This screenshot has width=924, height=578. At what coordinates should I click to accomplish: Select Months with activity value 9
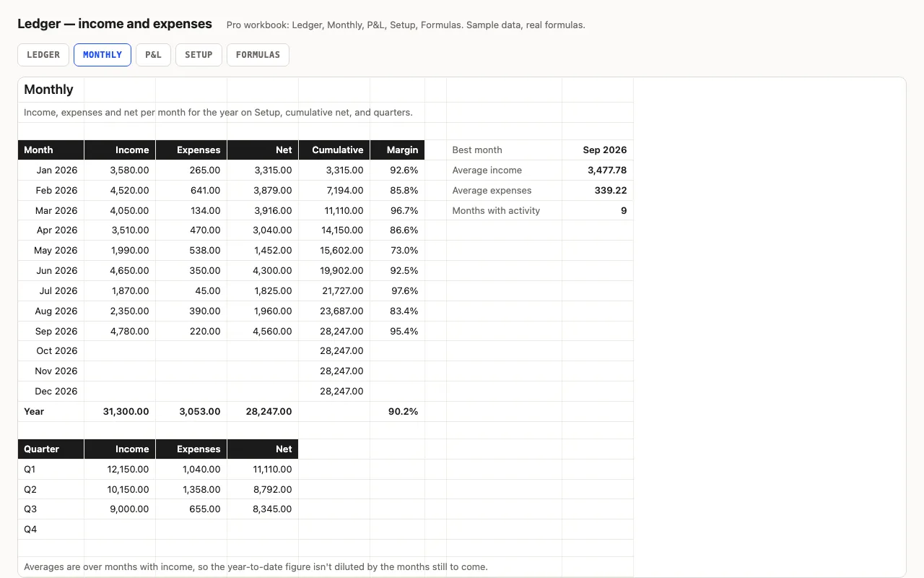point(598,210)
